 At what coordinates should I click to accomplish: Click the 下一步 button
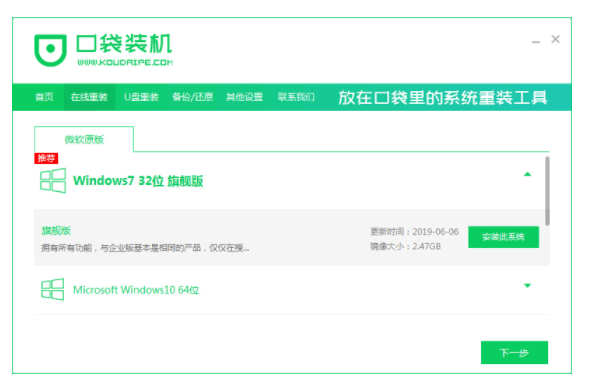click(x=514, y=353)
